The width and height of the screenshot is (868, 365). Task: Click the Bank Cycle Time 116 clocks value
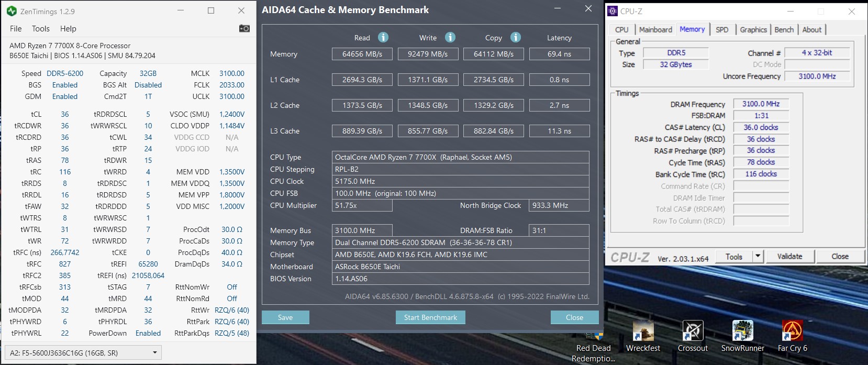point(761,174)
